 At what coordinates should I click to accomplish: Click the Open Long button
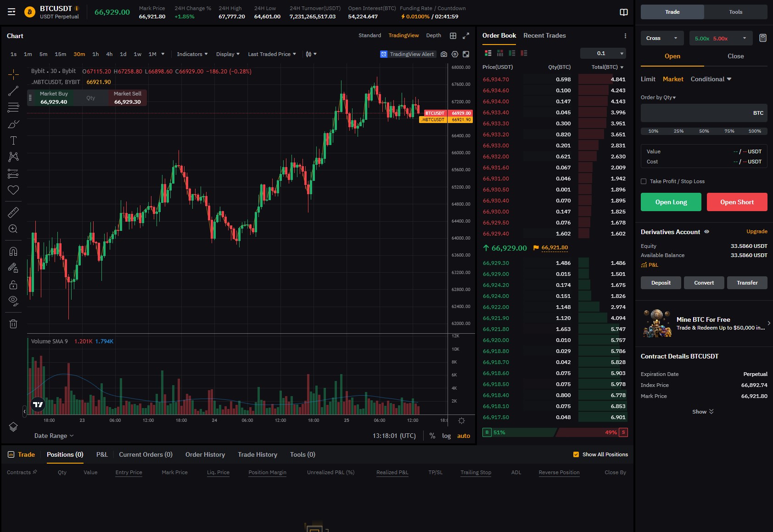671,202
